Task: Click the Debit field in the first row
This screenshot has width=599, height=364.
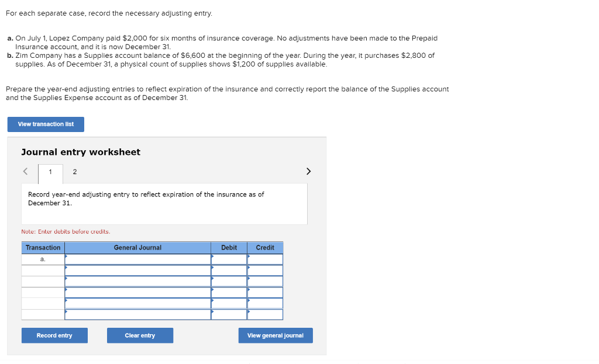Action: click(229, 258)
